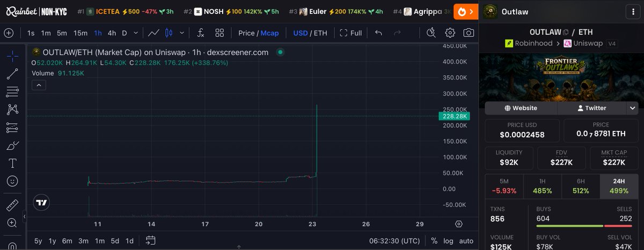Switch chart denomination to USD
The height and width of the screenshot is (250, 644).
(x=301, y=33)
